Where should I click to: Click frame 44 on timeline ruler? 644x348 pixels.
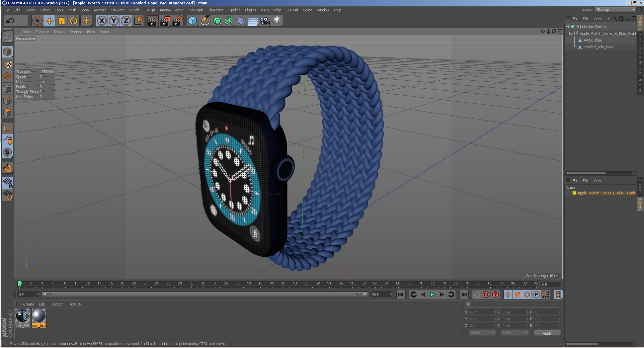coord(272,283)
